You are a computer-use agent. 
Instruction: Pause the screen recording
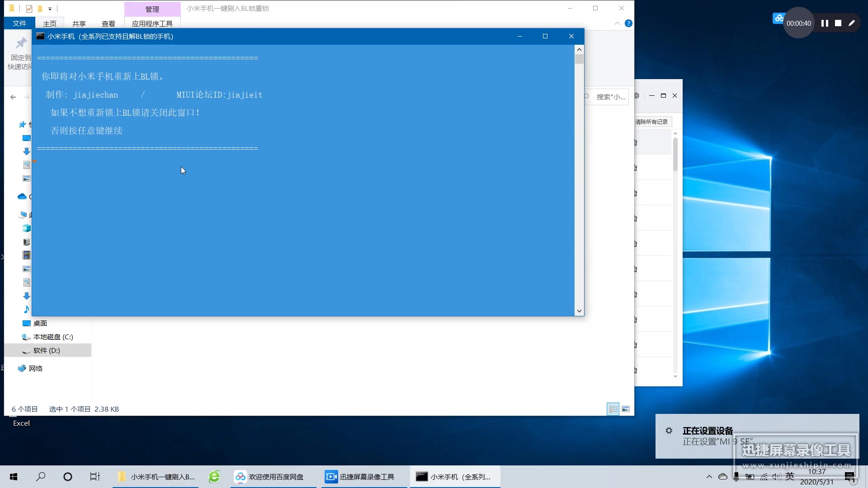(x=825, y=23)
